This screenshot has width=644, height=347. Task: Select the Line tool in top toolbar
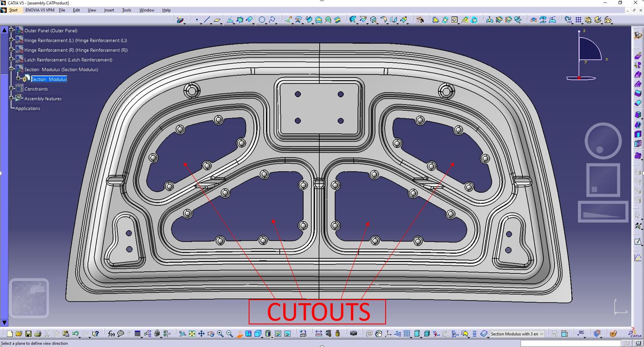click(x=207, y=20)
